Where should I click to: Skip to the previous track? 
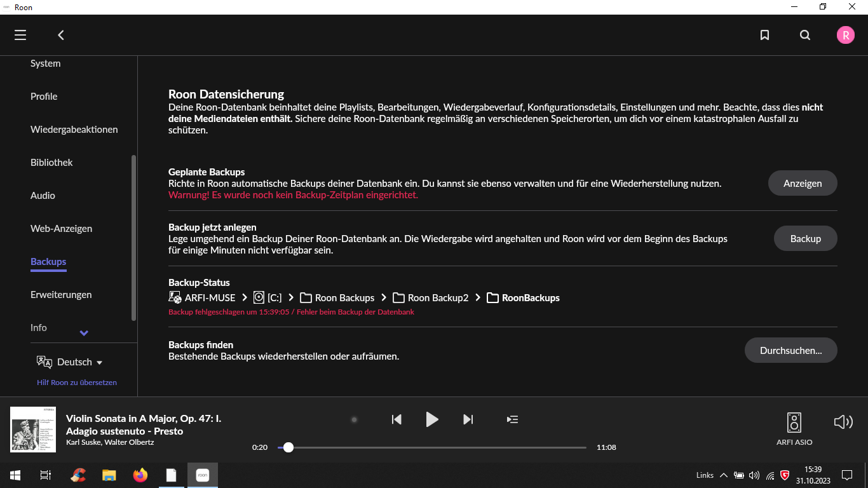point(397,419)
